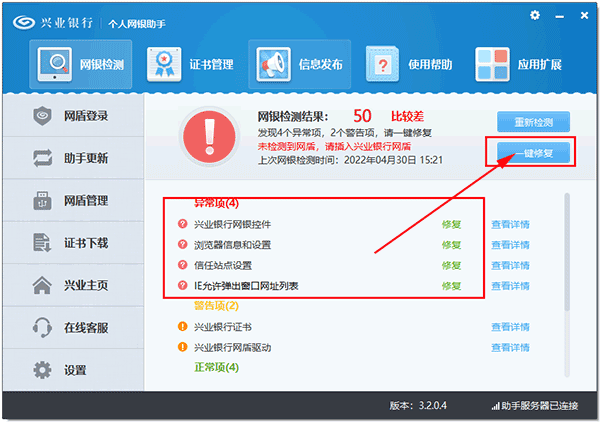Open 查看详情 for 兴业银行网盾驱动
This screenshot has width=600, height=422.
[x=510, y=348]
